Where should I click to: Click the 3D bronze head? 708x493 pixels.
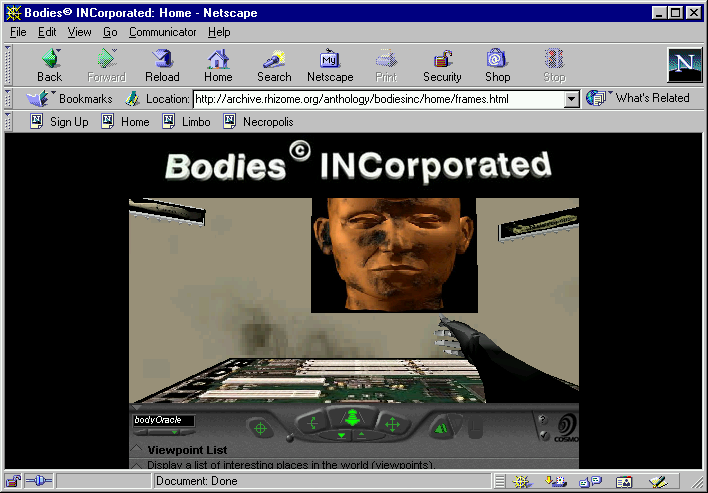(394, 255)
